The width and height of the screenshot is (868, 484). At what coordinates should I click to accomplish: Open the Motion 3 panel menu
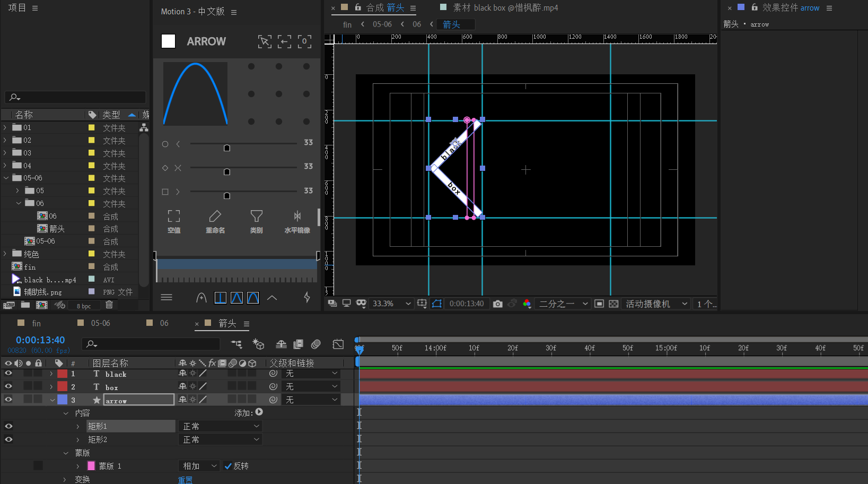(234, 12)
